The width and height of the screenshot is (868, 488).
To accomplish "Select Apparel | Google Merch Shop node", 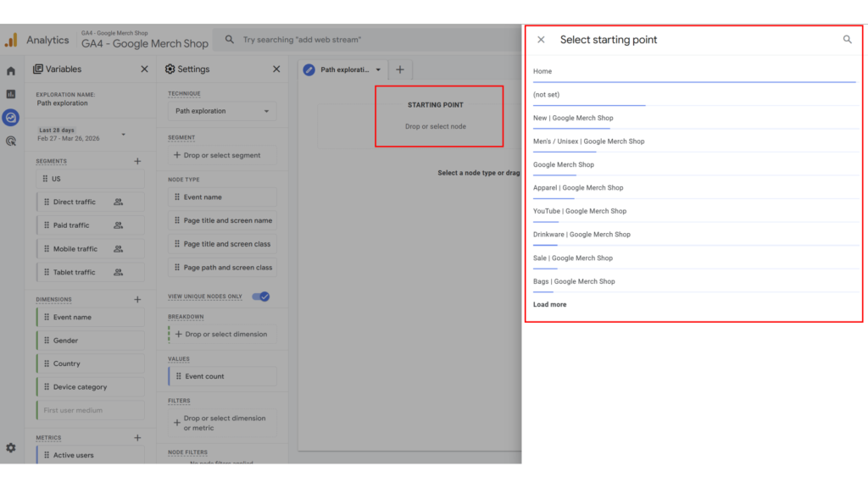I will [x=577, y=188].
